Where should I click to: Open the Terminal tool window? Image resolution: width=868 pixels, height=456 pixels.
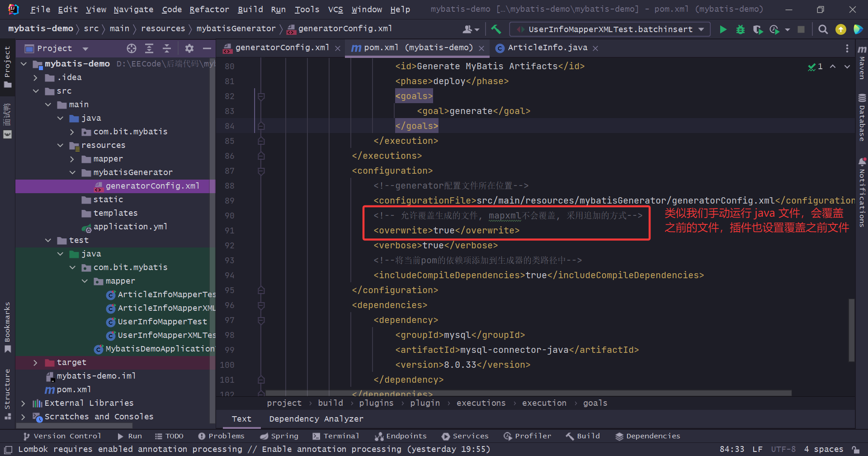tap(336, 436)
